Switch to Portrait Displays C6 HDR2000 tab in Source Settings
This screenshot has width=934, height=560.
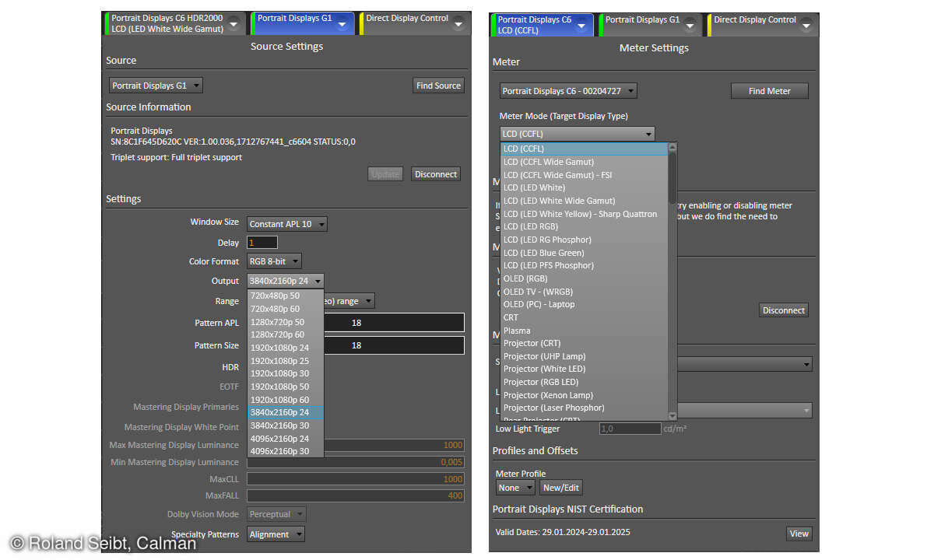point(175,23)
